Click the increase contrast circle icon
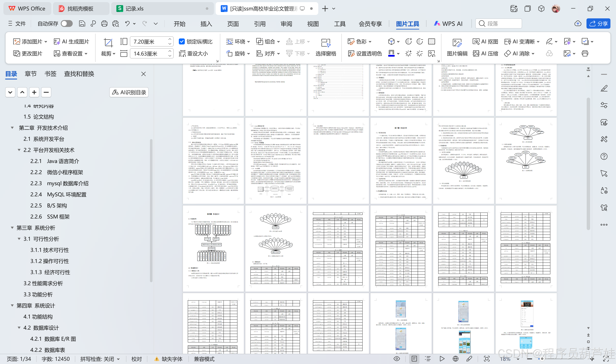This screenshot has width=616, height=364. coord(408,41)
